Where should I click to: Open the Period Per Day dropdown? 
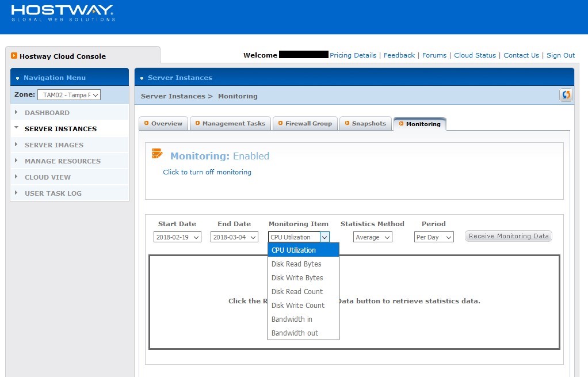click(434, 237)
